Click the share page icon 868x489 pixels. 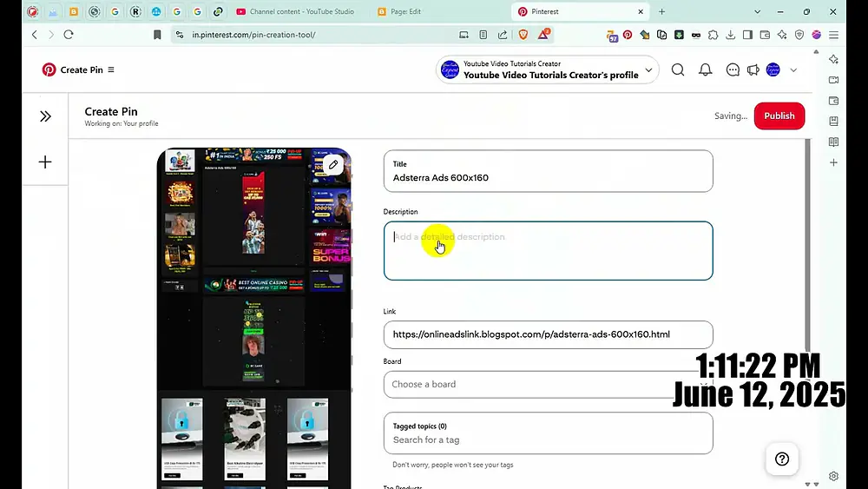[x=503, y=35]
